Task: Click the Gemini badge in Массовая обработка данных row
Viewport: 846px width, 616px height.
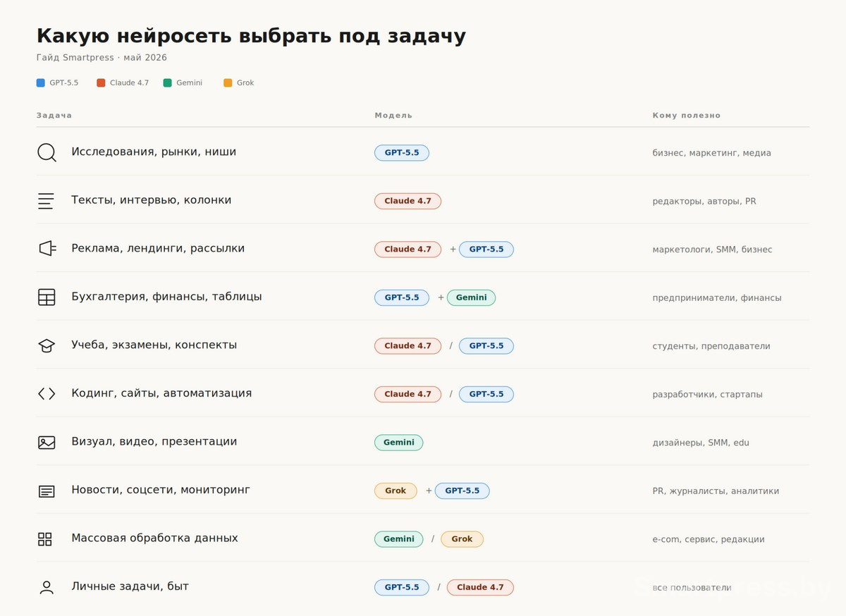Action: [399, 539]
